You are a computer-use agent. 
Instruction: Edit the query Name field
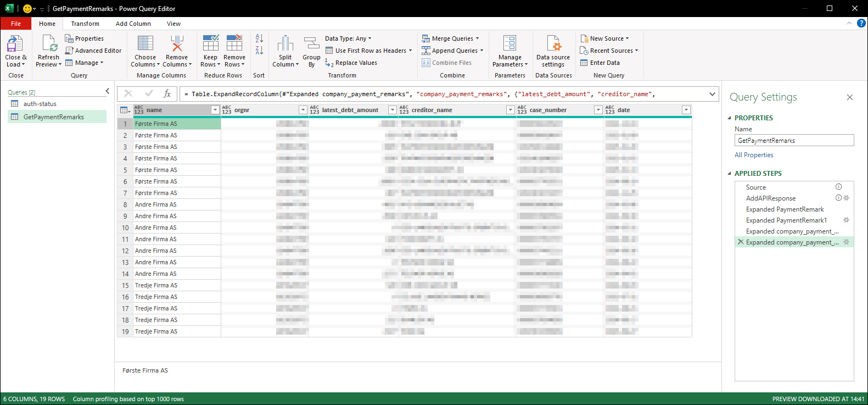(x=794, y=140)
